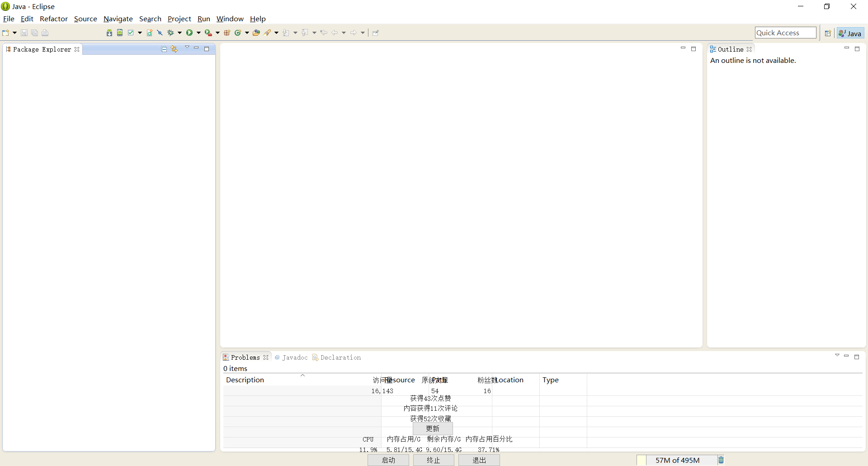Run garbage collection via the trash icon
Screen dimensions: 868x466
pyautogui.click(x=721, y=460)
